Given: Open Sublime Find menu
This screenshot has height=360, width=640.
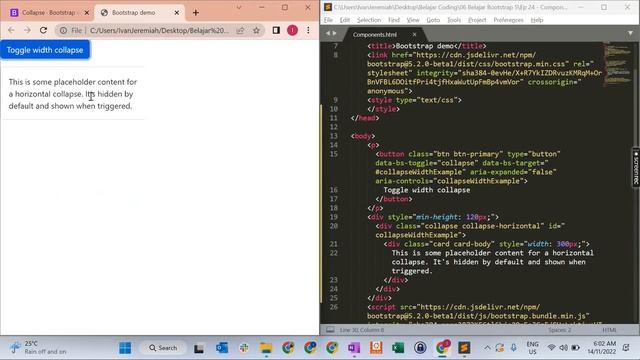Looking at the screenshot, I should 394,20.
